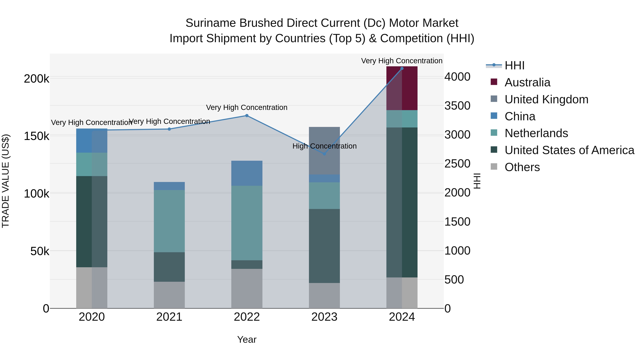Click the 200k left axis tick label

click(36, 79)
